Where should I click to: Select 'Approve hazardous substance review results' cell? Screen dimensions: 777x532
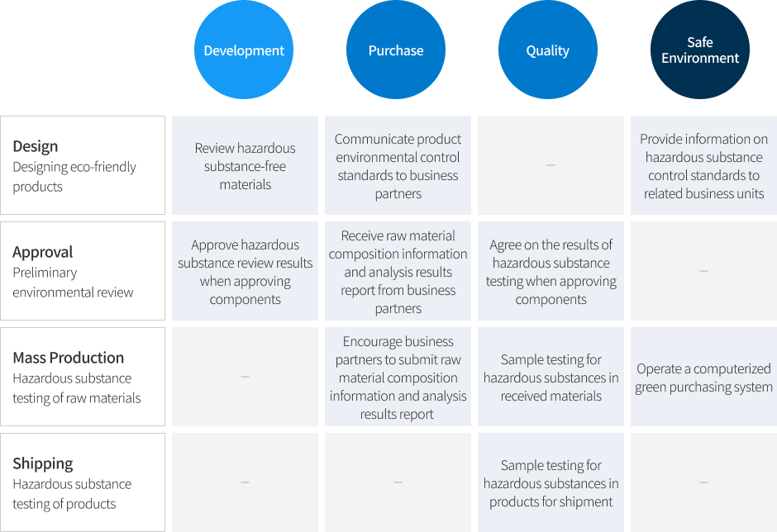(x=245, y=271)
